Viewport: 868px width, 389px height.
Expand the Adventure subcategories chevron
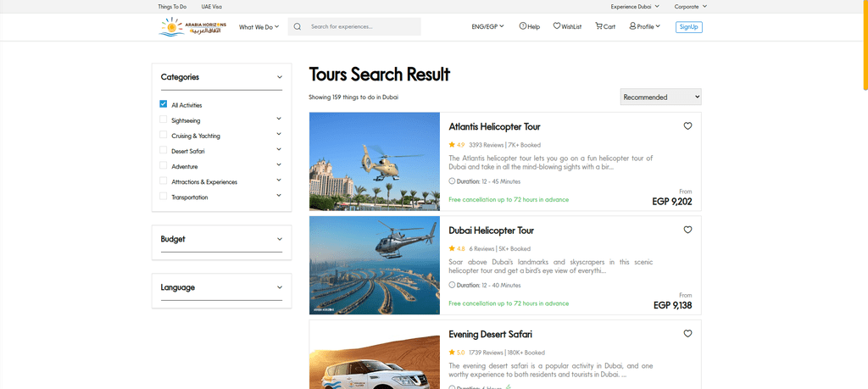pos(279,164)
